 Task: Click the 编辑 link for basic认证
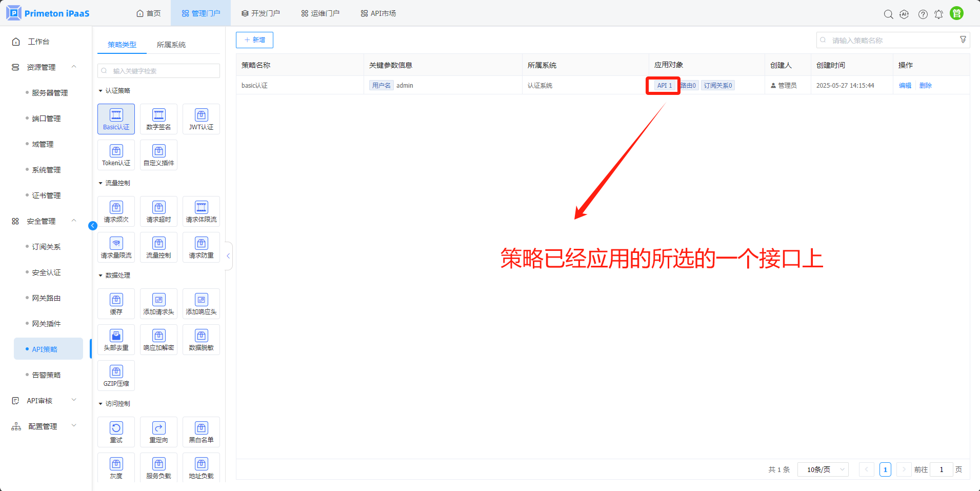click(905, 86)
